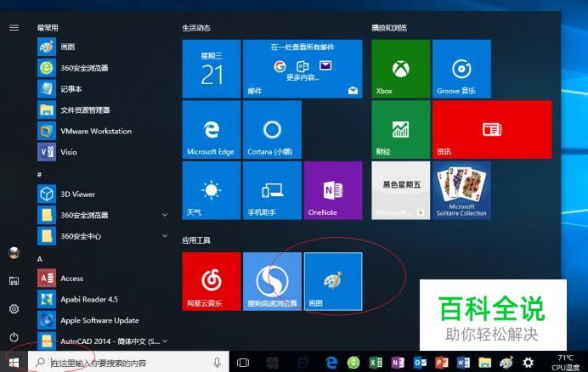Open Edge from the taskbar
Screen dimensions: 588x372
point(331,363)
